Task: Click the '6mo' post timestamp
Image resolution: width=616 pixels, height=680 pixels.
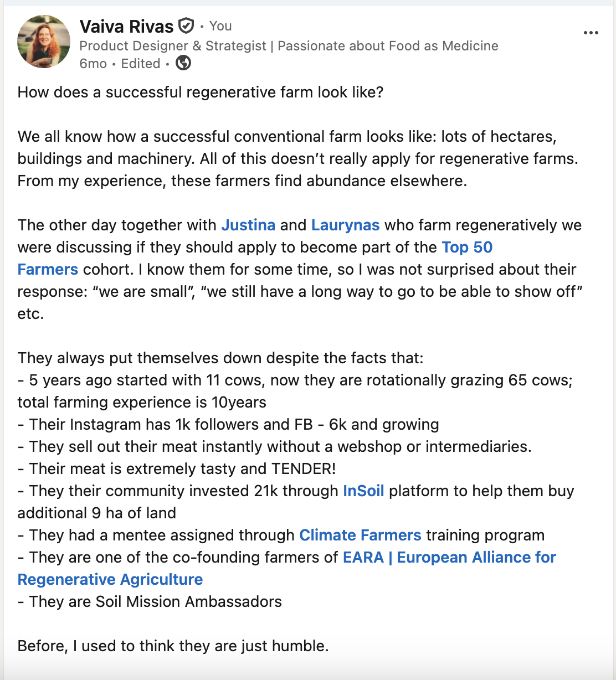Action: [93, 64]
